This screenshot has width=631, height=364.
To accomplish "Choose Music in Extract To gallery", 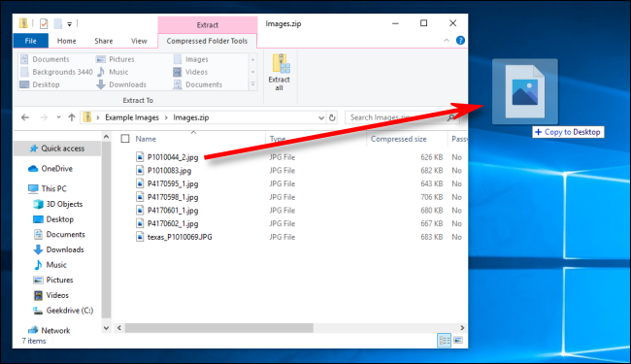I will tap(113, 72).
